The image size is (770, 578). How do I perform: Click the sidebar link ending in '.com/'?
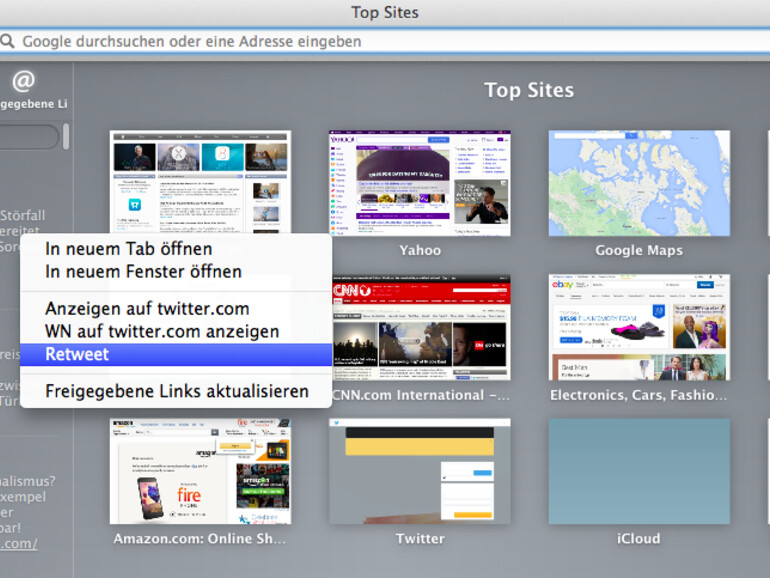[19, 544]
